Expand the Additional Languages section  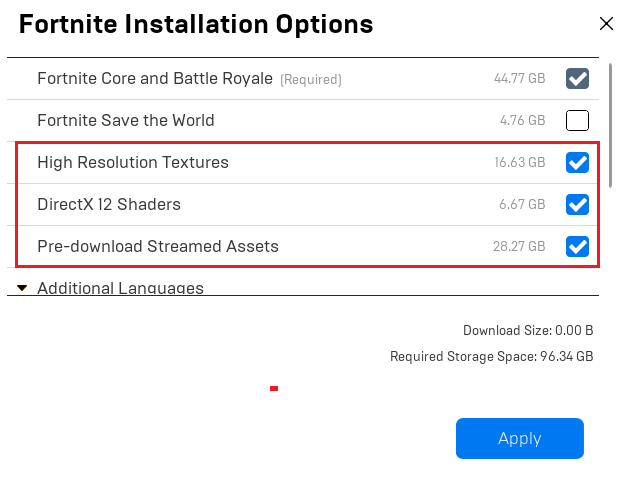pos(22,288)
